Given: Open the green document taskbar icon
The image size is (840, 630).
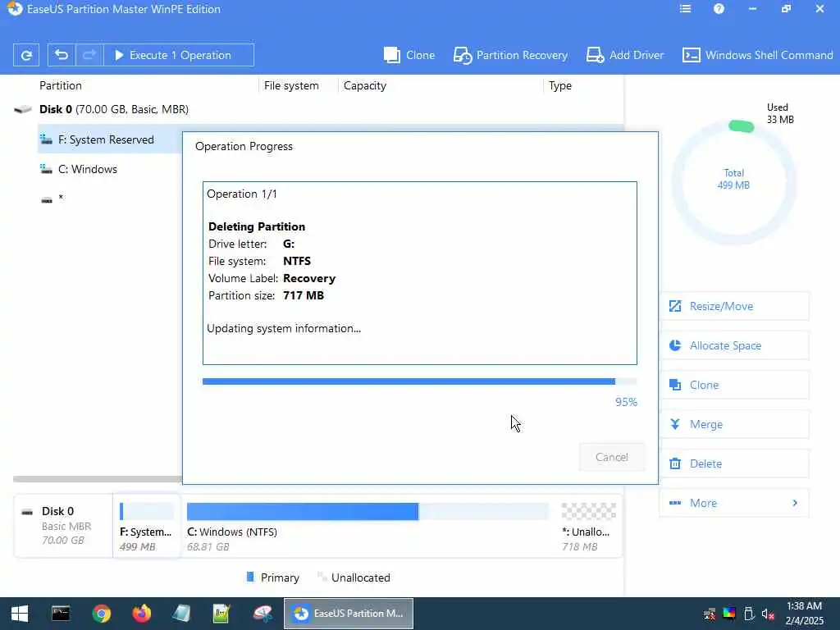Looking at the screenshot, I should click(x=221, y=614).
